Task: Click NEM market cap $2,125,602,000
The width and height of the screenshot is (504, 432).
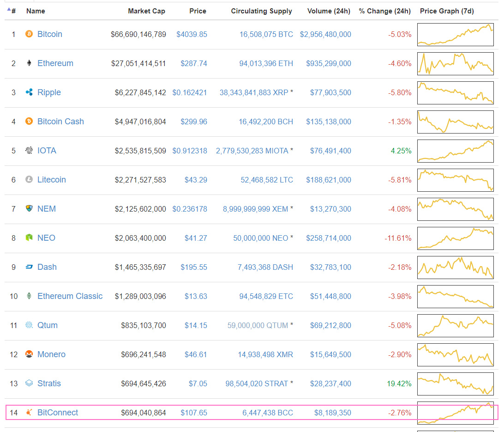Action: click(140, 209)
